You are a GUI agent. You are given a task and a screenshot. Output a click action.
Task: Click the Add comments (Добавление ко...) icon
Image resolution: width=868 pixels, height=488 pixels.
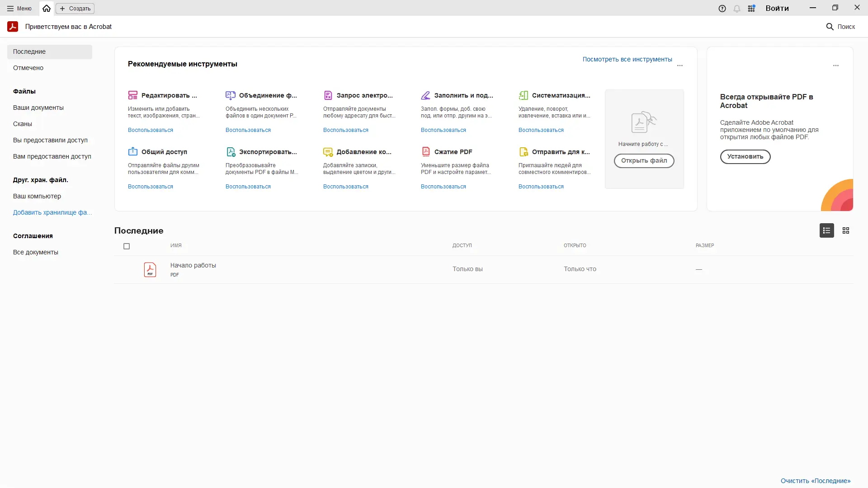[x=328, y=152]
